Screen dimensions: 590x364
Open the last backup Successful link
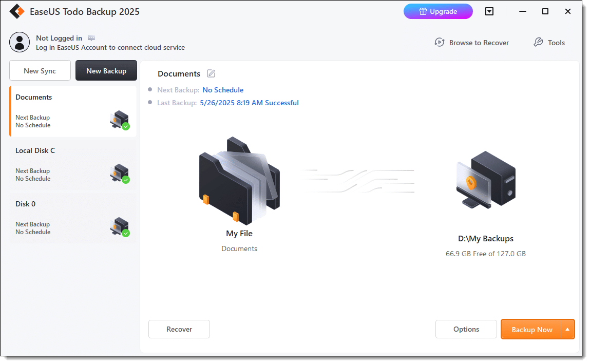point(249,103)
